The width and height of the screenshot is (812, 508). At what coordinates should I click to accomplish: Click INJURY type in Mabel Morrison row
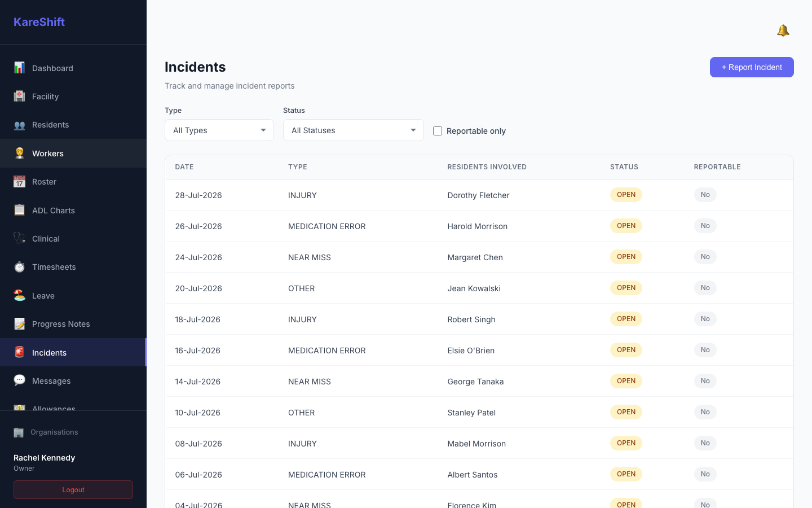pyautogui.click(x=302, y=444)
